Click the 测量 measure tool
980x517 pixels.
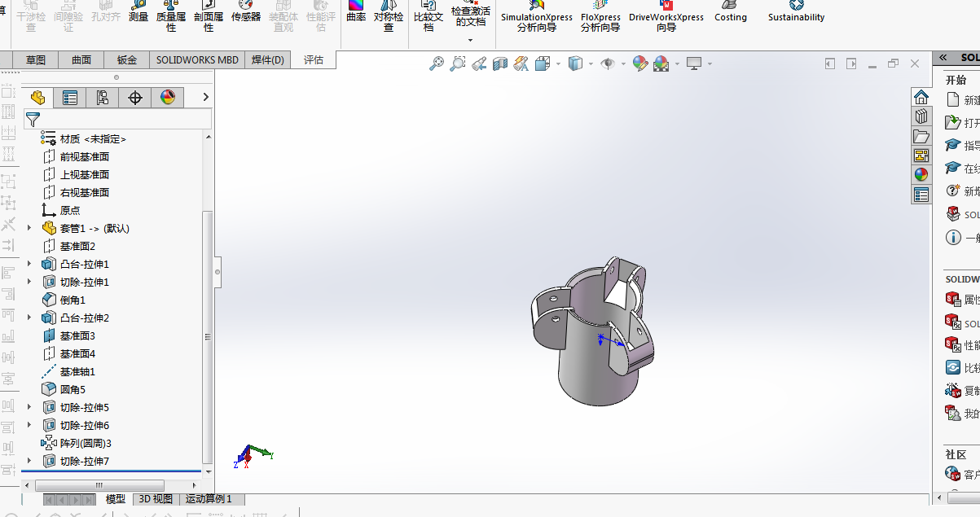point(138,11)
